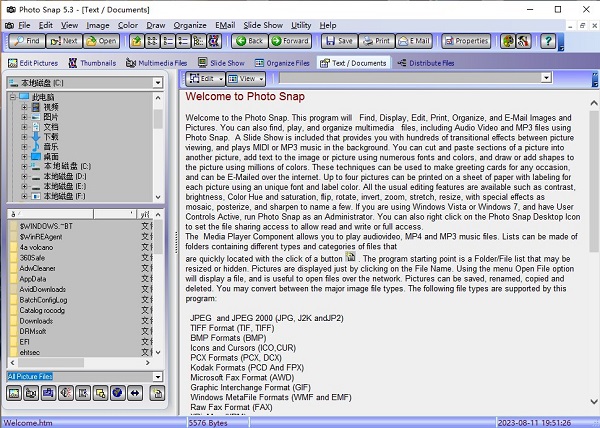The image size is (600, 428).
Task: Click the Open button
Action: click(x=101, y=41)
